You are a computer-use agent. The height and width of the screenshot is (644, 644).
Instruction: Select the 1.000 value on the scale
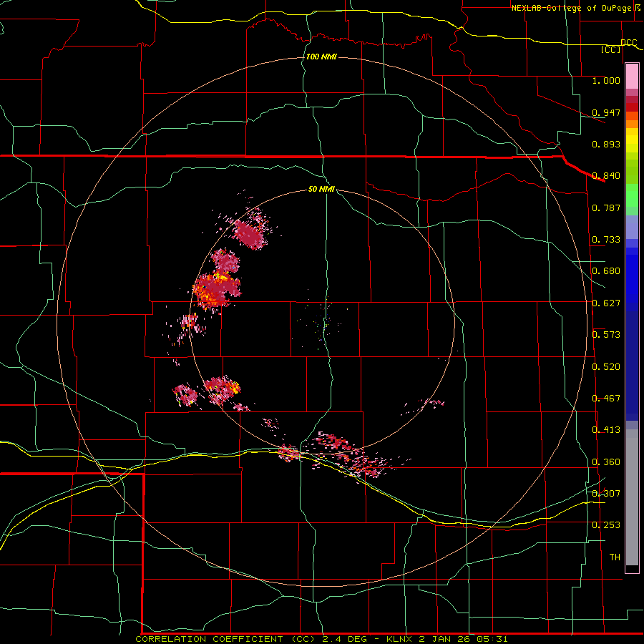(606, 80)
